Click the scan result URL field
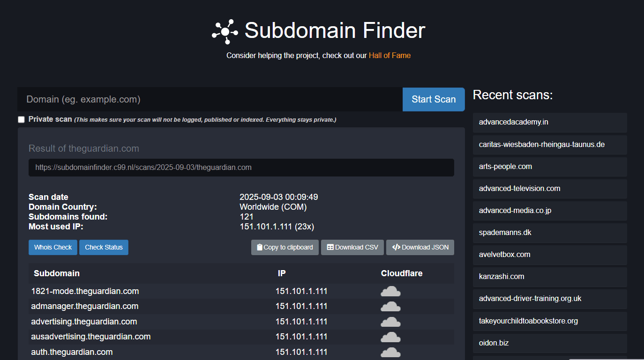 click(x=241, y=168)
